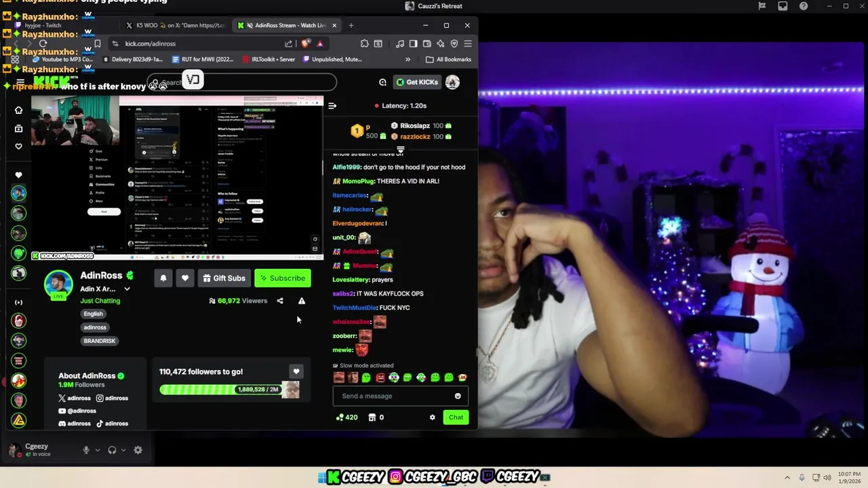Click the followers goal progress bar
The image size is (868, 488).
coord(229,389)
